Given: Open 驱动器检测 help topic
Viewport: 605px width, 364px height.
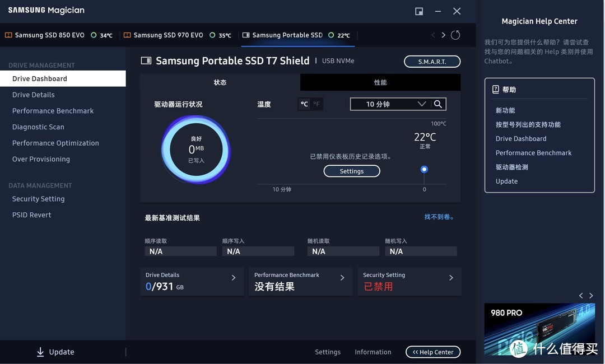Looking at the screenshot, I should [x=511, y=167].
